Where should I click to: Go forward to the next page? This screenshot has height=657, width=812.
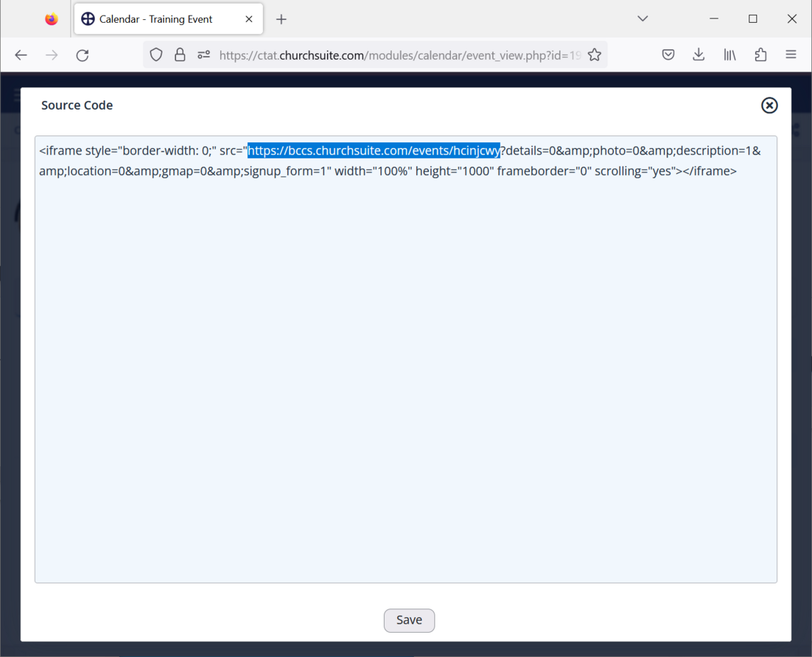tap(52, 55)
